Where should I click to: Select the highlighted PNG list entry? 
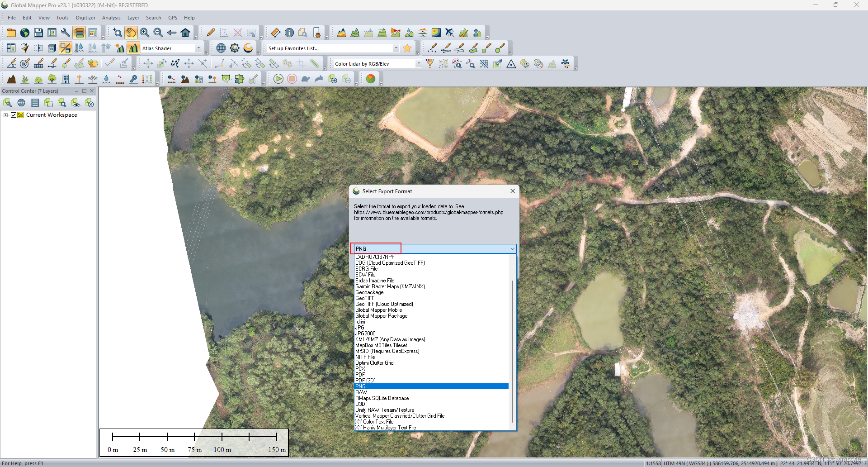click(432, 386)
